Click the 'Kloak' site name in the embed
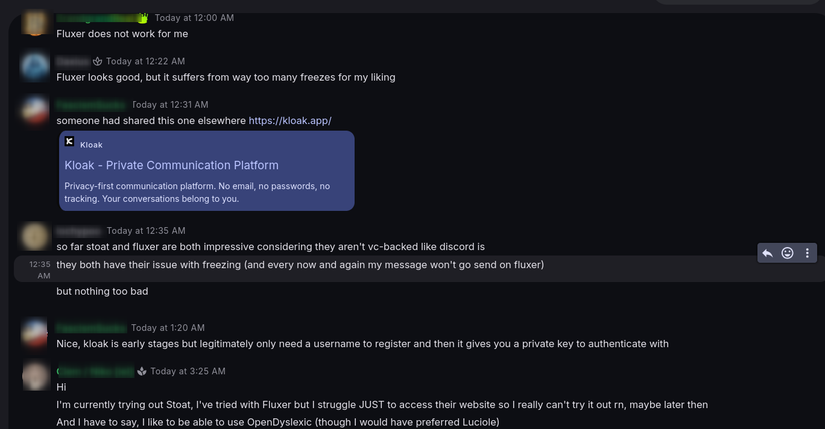 pos(91,145)
